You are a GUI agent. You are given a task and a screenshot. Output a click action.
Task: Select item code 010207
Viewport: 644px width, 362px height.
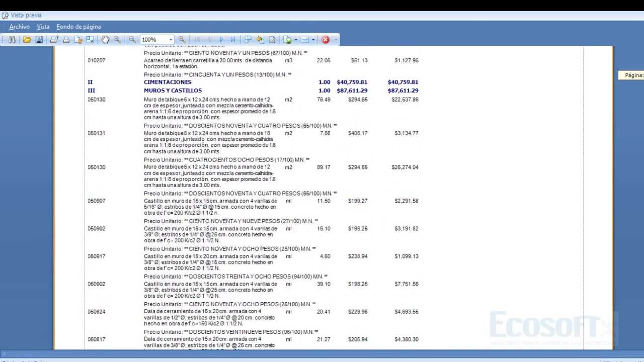click(97, 60)
